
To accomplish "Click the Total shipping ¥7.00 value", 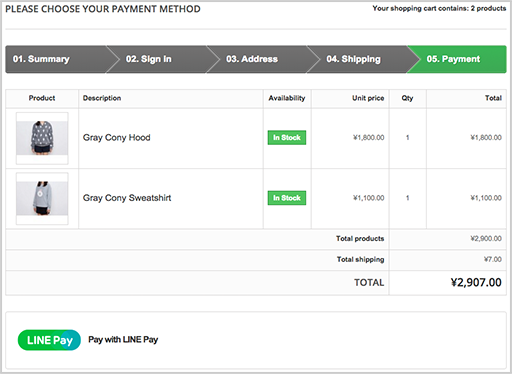I will point(493,259).
